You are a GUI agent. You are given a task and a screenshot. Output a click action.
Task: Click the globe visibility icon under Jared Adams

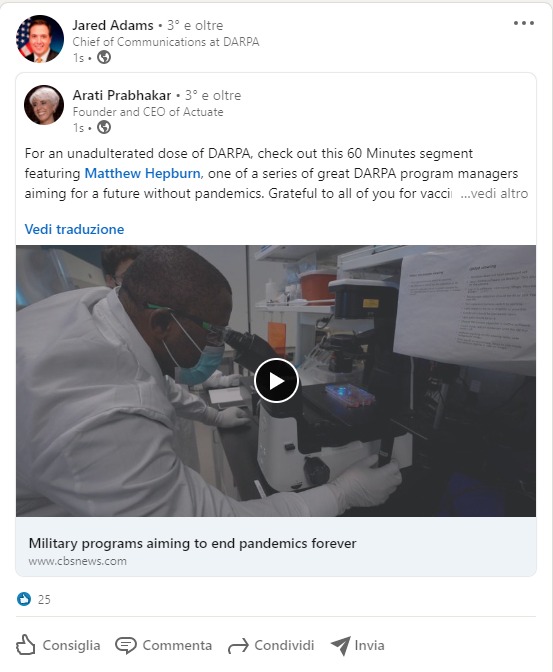click(104, 57)
